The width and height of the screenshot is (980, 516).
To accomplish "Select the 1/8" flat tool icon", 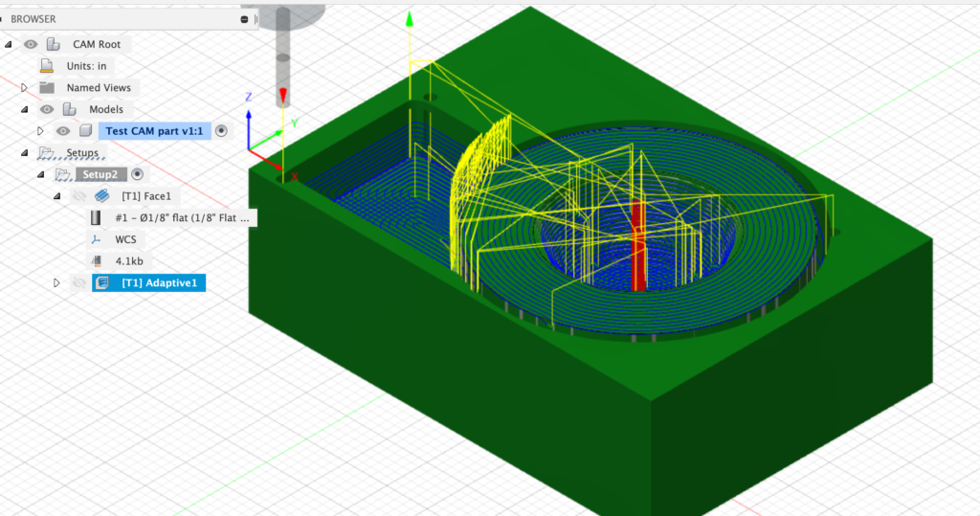I will (95, 218).
